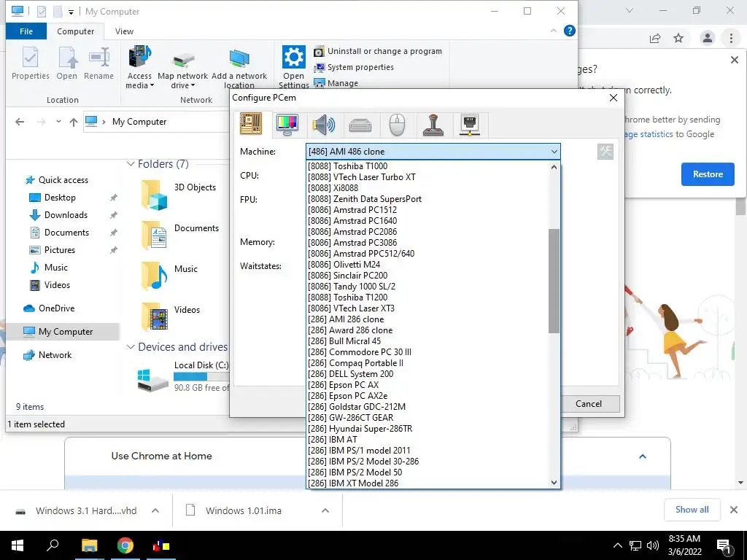
Task: Open Chrome three-dot menu
Action: click(x=731, y=38)
